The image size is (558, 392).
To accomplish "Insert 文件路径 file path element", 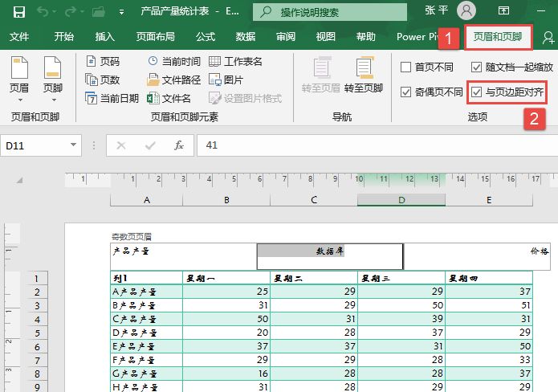I will click(174, 80).
